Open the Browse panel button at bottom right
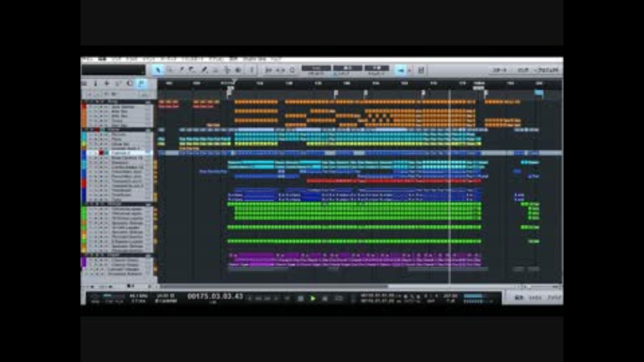Viewport: 644px width, 362px height. tap(553, 298)
